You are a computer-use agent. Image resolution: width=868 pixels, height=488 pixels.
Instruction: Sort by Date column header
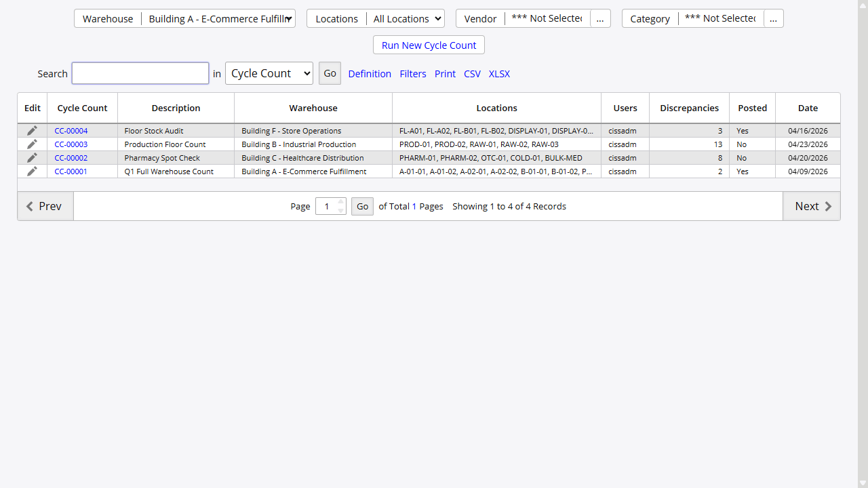click(x=808, y=108)
